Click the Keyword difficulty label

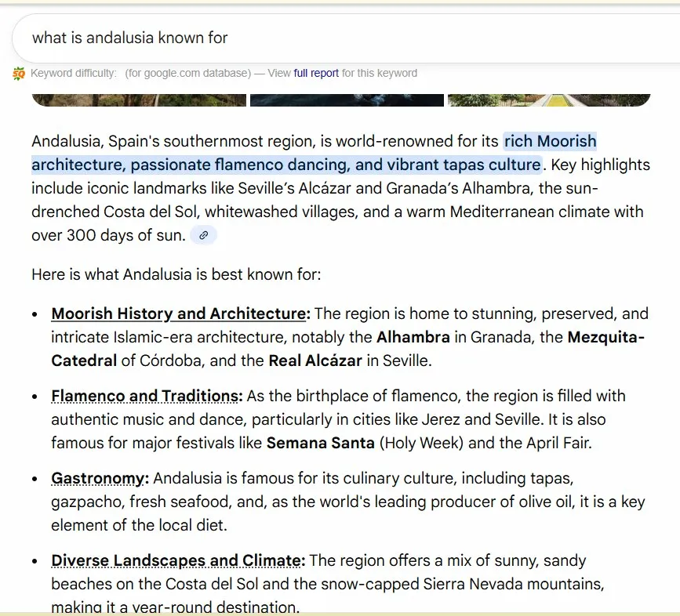(74, 74)
